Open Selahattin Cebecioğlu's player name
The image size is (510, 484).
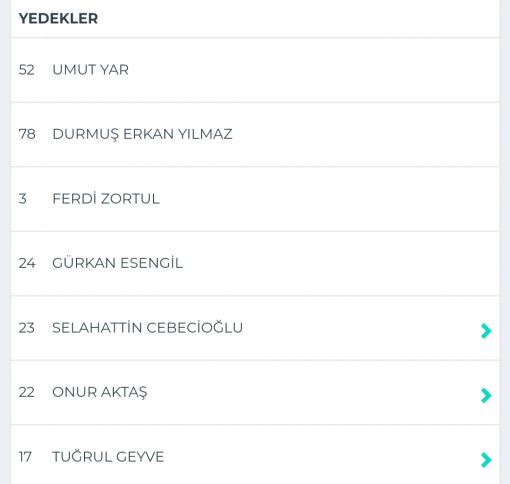pos(147,327)
